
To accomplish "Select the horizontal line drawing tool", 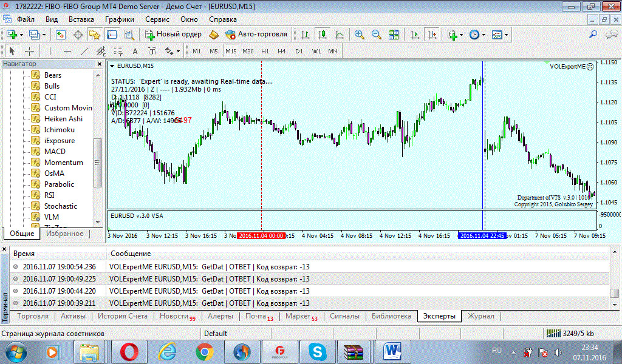I will 67,51.
